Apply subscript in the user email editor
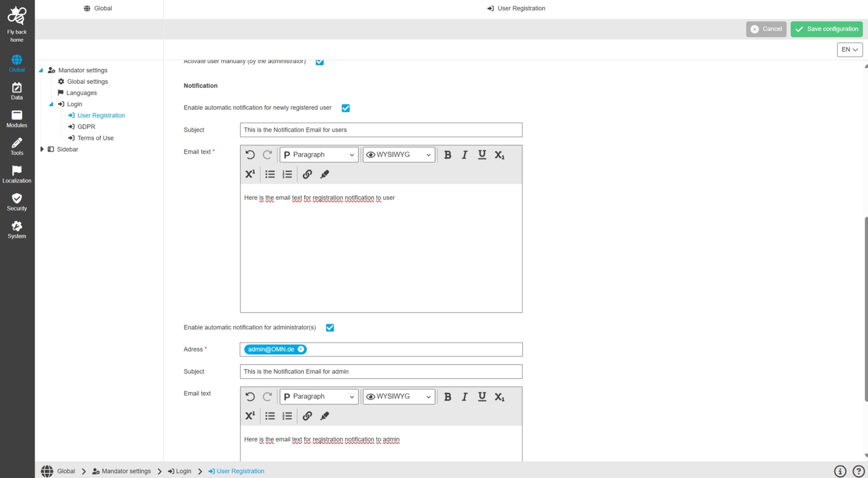 tap(500, 155)
